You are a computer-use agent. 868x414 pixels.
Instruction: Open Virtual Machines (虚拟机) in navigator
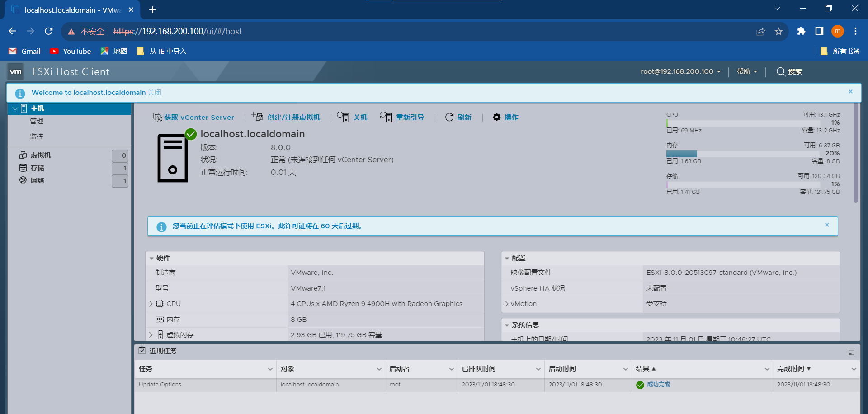click(x=41, y=155)
